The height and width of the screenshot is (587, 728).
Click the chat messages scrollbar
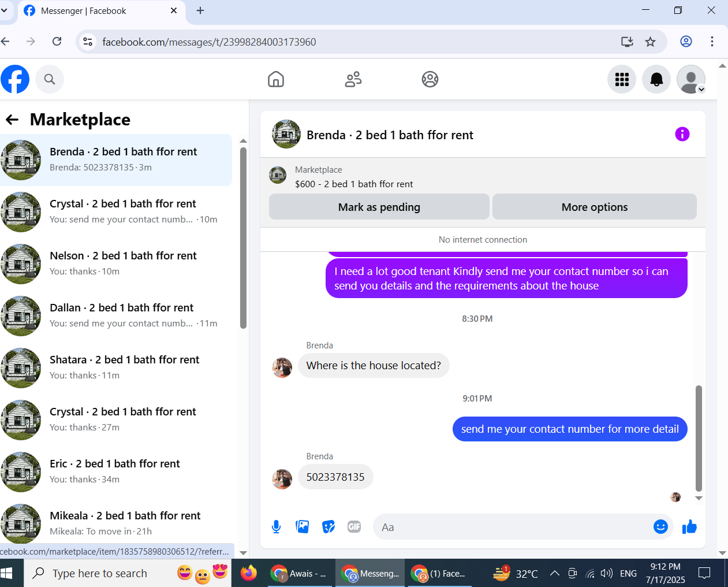click(x=699, y=438)
